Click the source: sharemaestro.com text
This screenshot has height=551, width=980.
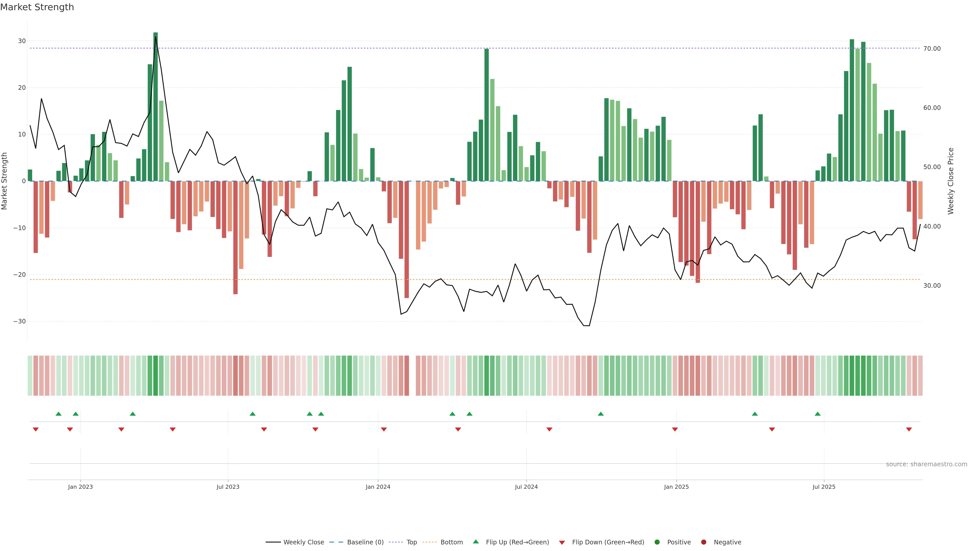point(926,464)
